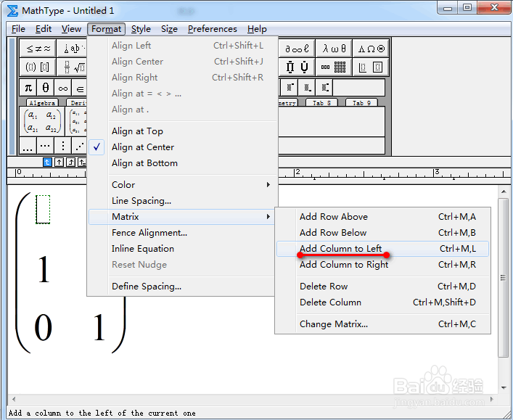This screenshot has height=420, width=513.
Task: Open the Preferences menu
Action: pos(213,29)
